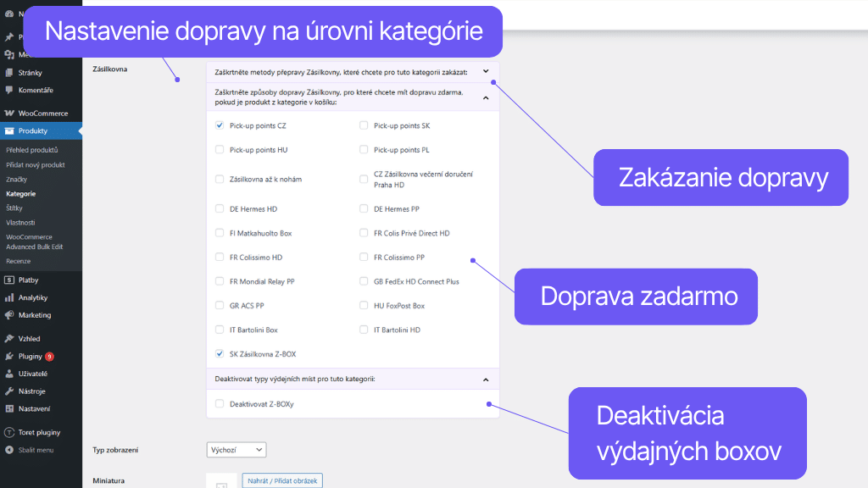Collapse the Deaktivovat typy výdejních míst section

(x=486, y=380)
